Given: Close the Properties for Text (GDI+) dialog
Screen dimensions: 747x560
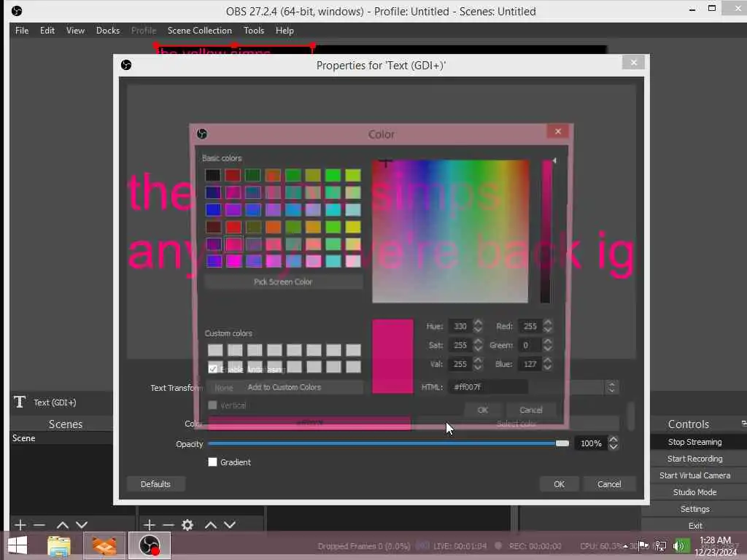Looking at the screenshot, I should click(633, 63).
